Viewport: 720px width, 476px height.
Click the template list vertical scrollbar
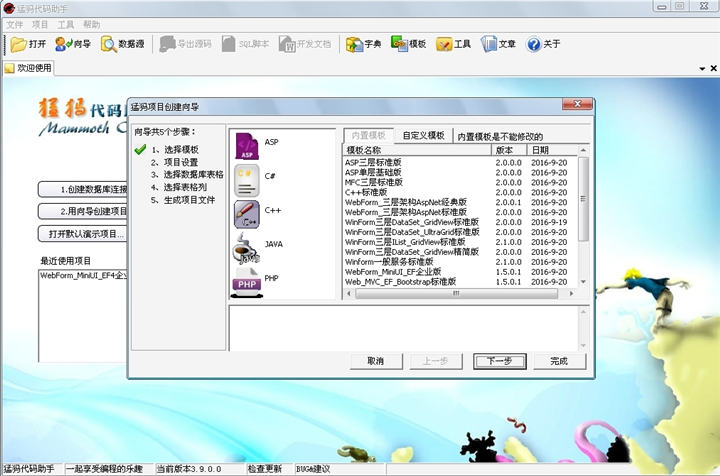point(584,220)
